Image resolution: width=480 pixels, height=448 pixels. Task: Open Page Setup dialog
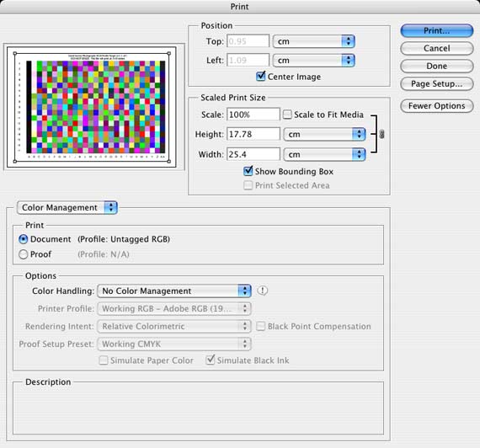pyautogui.click(x=436, y=83)
